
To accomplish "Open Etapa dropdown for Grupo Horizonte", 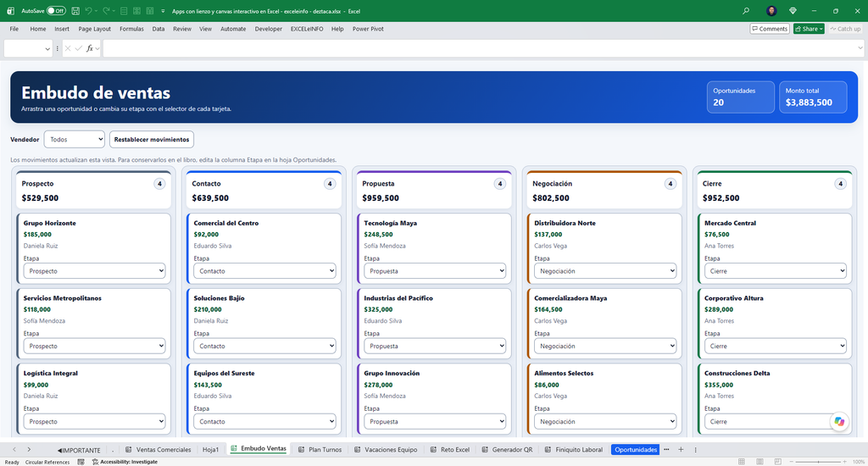I will (94, 270).
